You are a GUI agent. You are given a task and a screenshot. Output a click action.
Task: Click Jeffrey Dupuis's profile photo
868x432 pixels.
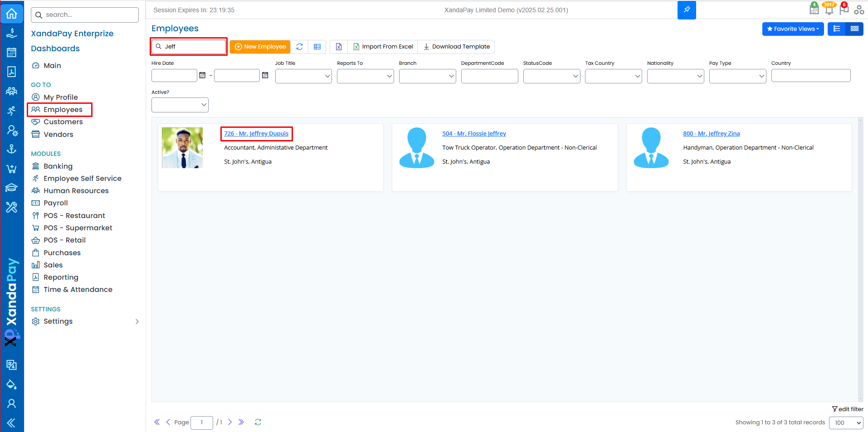pos(182,148)
